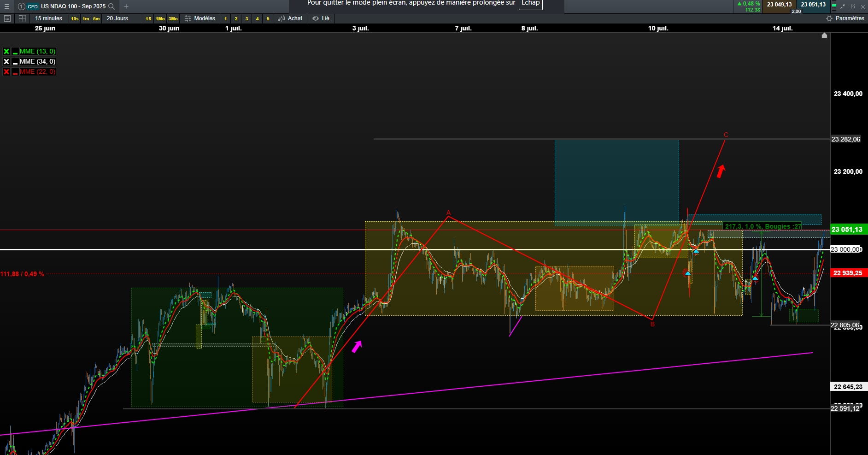Load chart template 3
This screenshot has height=455, width=868.
pyautogui.click(x=247, y=19)
